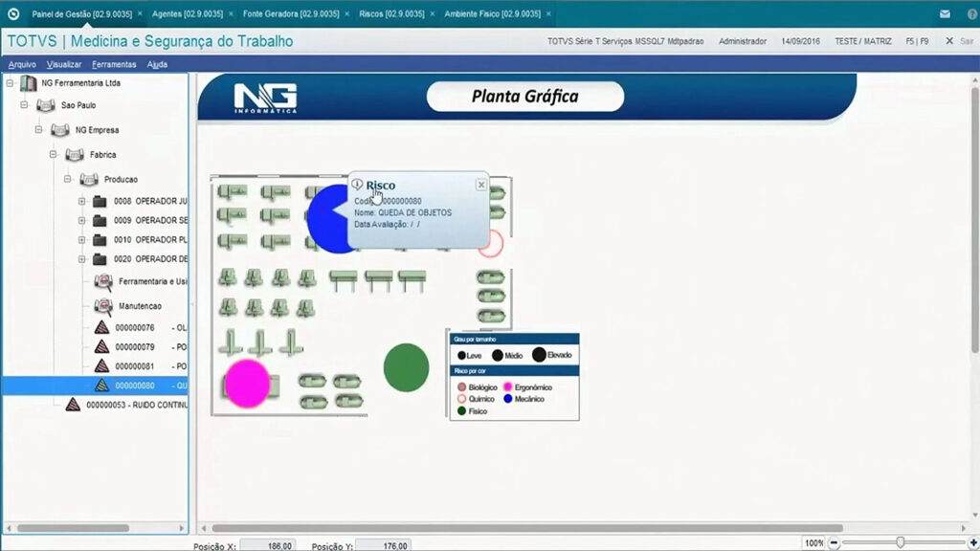Click the F5 | F9 shortcut label
Screen dimensions: 980x551
tap(917, 41)
